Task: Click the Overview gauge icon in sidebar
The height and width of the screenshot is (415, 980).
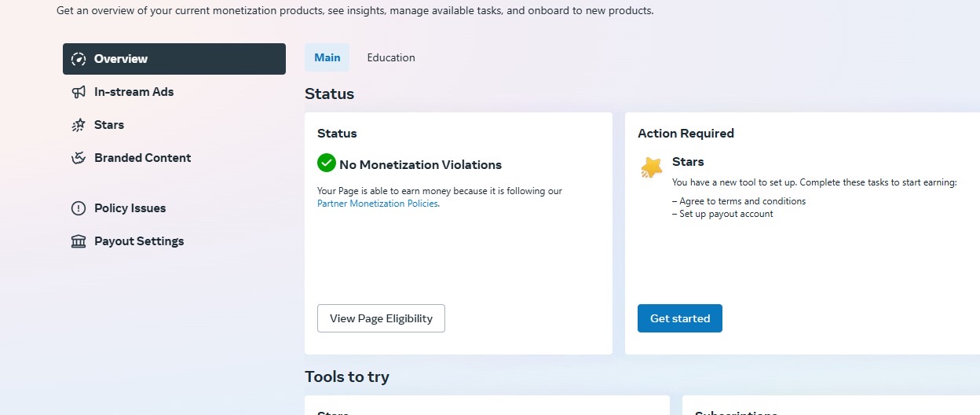Action: click(x=79, y=59)
